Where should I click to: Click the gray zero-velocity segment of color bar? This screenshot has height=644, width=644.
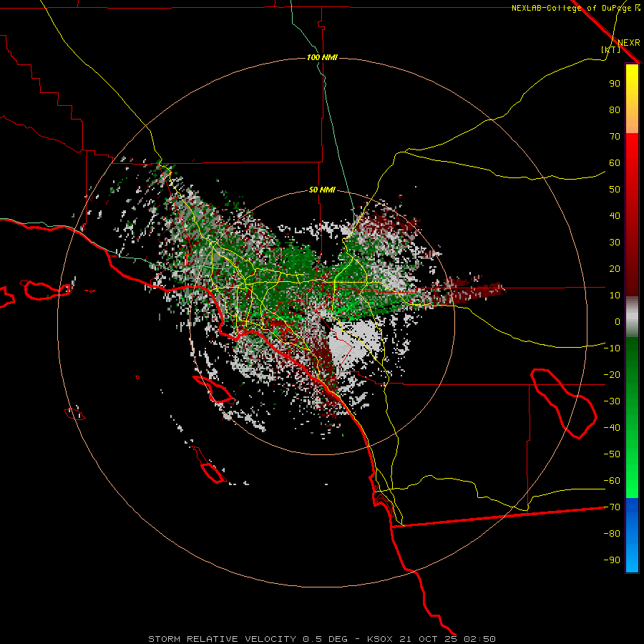click(x=632, y=317)
